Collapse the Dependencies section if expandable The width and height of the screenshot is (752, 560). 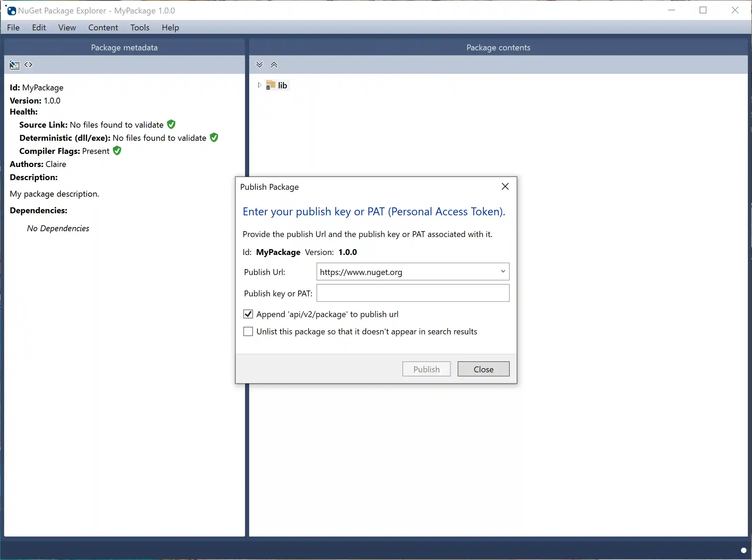click(38, 210)
